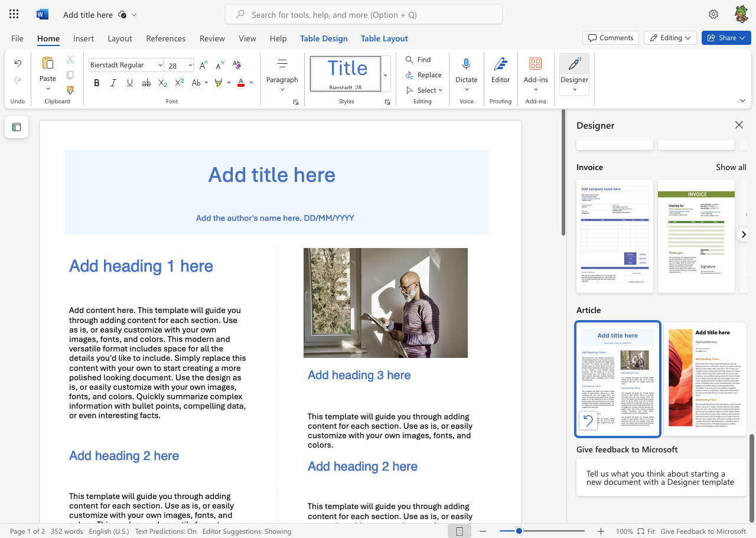Viewport: 756px width, 538px height.
Task: Adjust the zoom slider handle
Action: coord(519,532)
